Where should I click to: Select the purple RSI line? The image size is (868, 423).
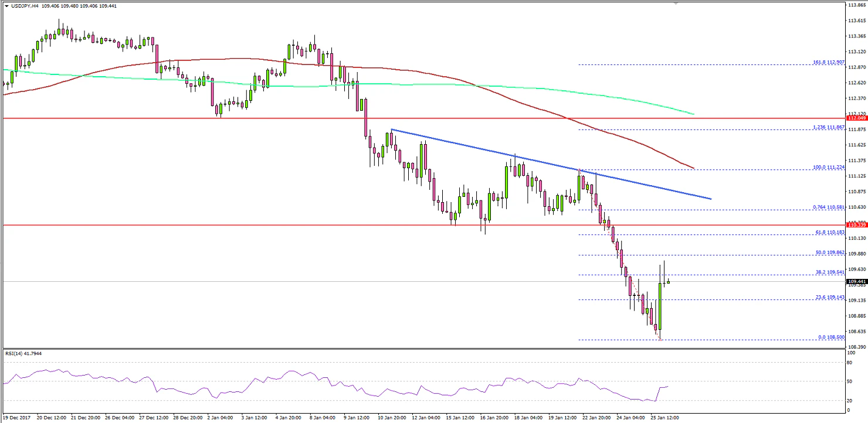pyautogui.click(x=334, y=384)
